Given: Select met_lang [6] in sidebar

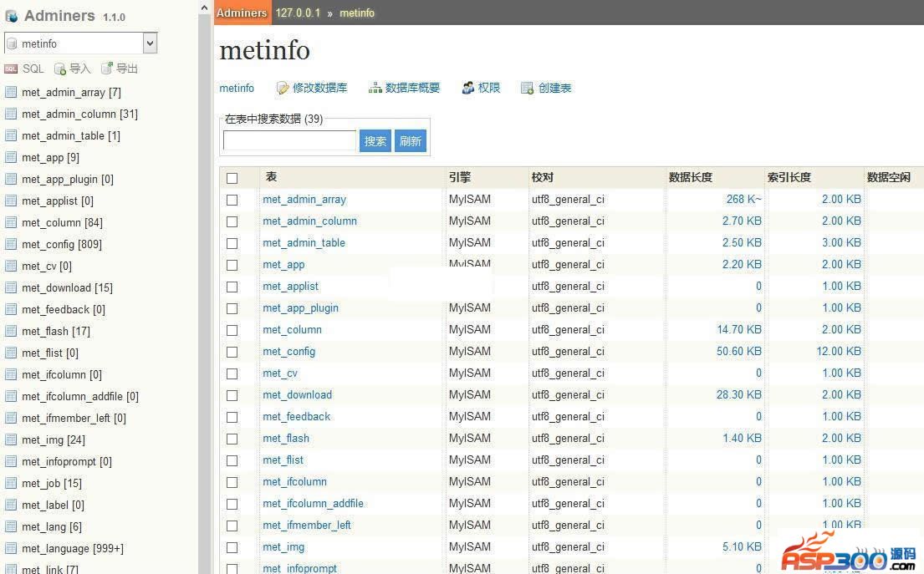Looking at the screenshot, I should click(52, 527).
